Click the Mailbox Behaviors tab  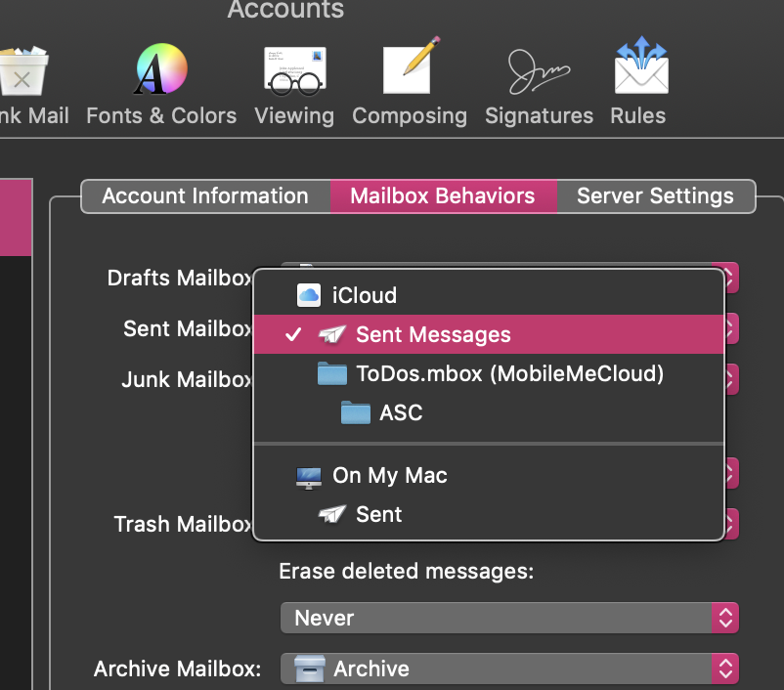(x=443, y=195)
